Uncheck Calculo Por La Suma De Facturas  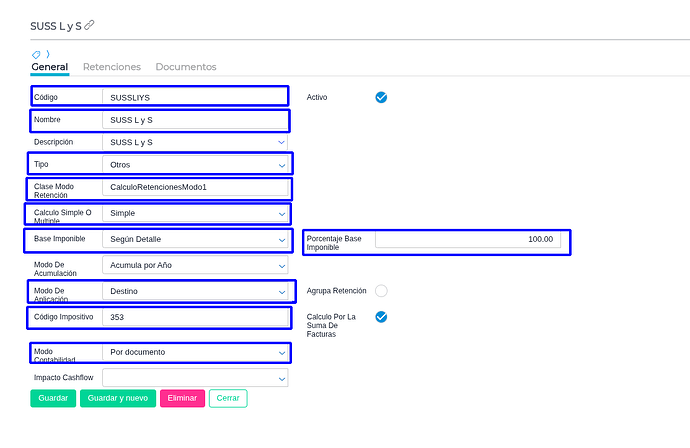pyautogui.click(x=381, y=317)
